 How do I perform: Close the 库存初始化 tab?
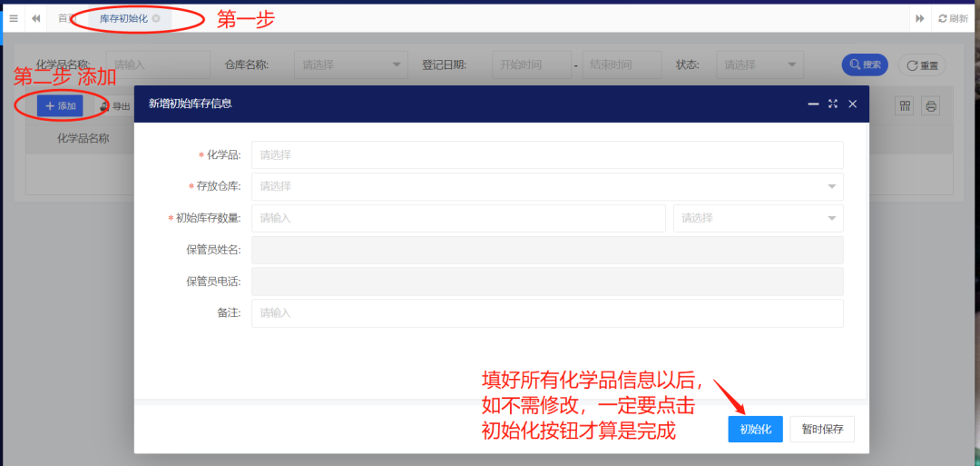pyautogui.click(x=156, y=18)
